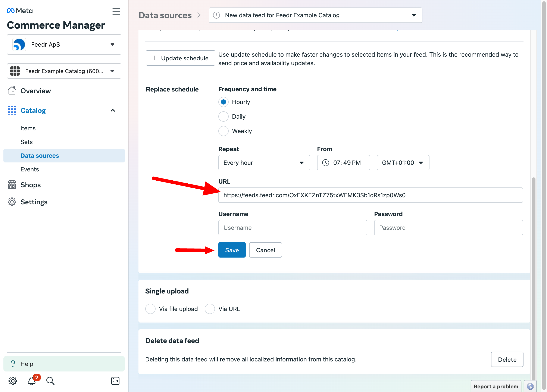This screenshot has height=392, width=547.
Task: Click the Catalog grid icon
Action: point(12,110)
